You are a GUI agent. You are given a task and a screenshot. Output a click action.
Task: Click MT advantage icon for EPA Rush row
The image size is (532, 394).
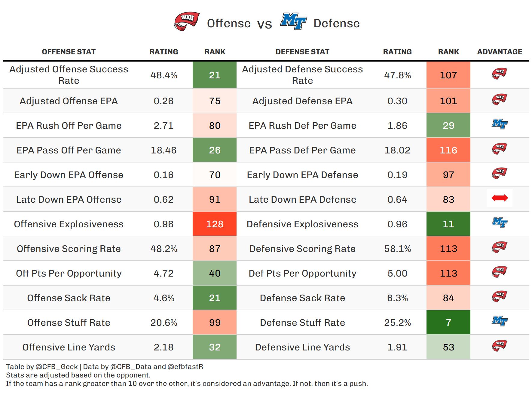click(x=500, y=124)
